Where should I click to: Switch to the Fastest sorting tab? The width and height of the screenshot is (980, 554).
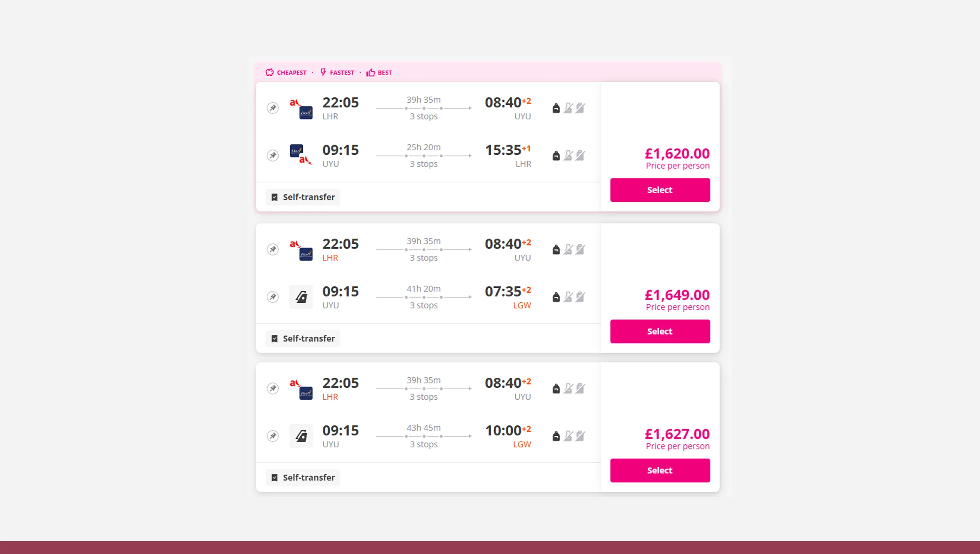(337, 72)
